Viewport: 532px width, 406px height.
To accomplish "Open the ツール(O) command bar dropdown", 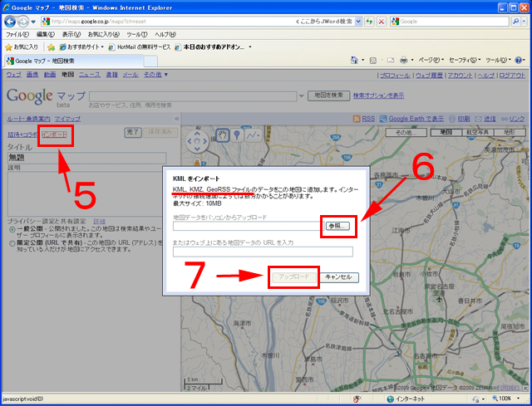I will pyautogui.click(x=498, y=60).
